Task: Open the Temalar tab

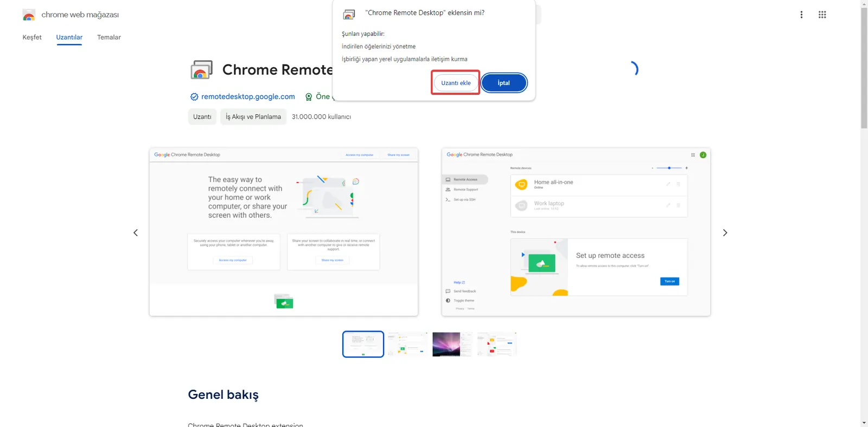Action: [109, 37]
